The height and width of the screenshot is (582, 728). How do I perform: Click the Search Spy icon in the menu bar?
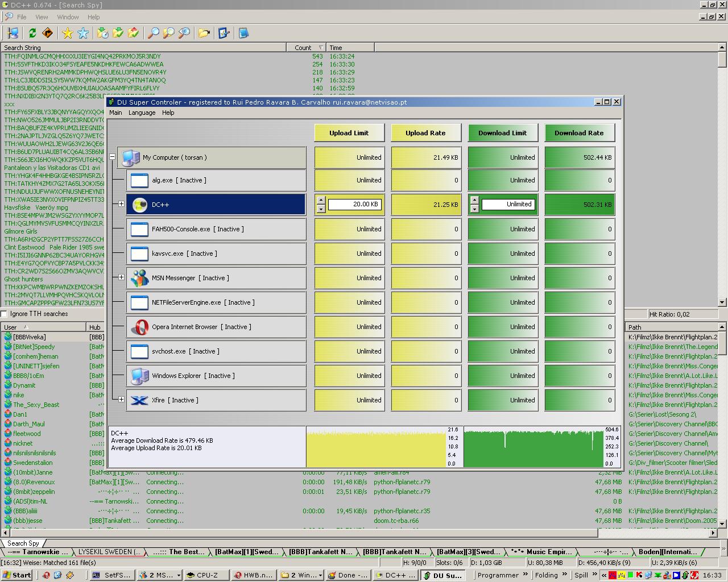tap(9, 17)
